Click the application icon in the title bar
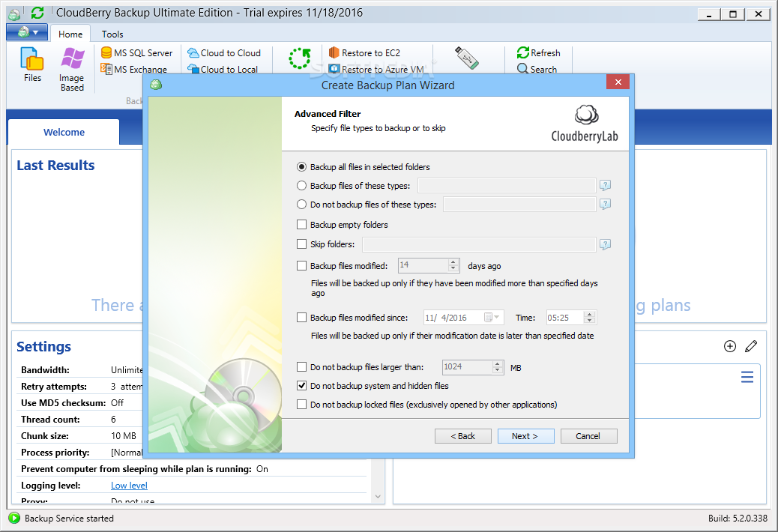 click(14, 14)
